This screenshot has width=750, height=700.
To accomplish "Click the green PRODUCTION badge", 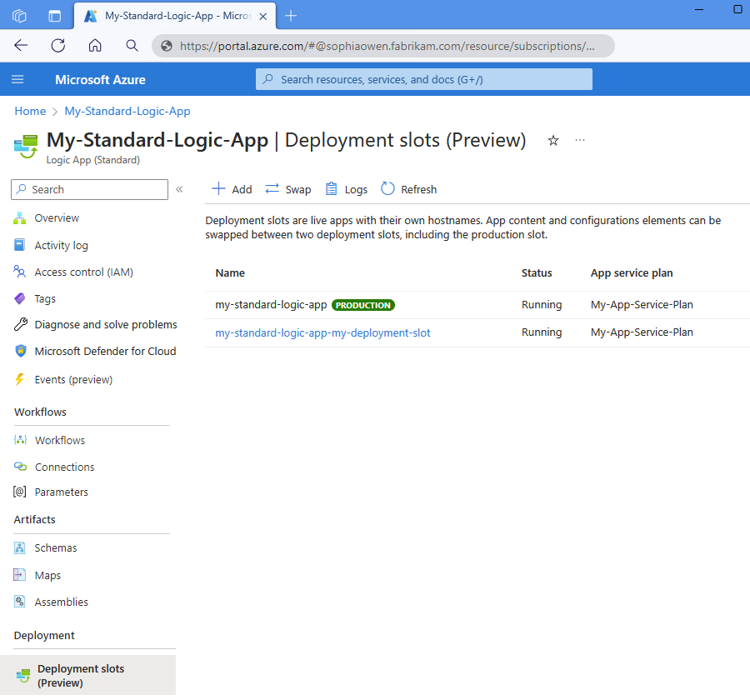I will pos(363,305).
